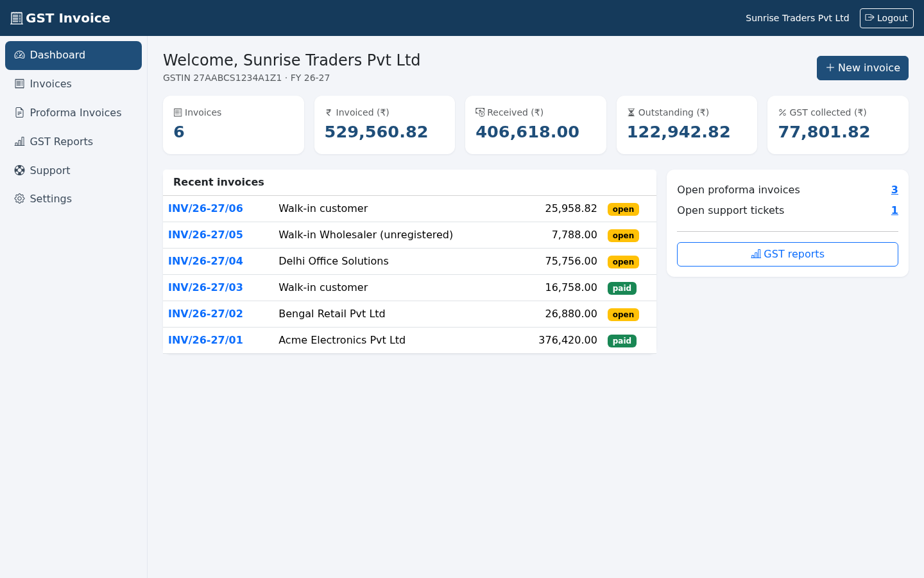Open the Dashboard sidebar item

point(73,55)
